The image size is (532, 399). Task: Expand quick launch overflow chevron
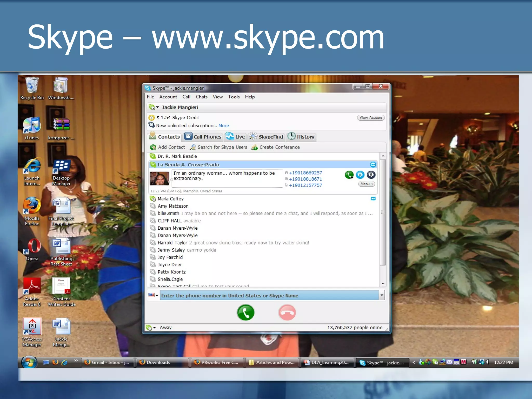76,361
